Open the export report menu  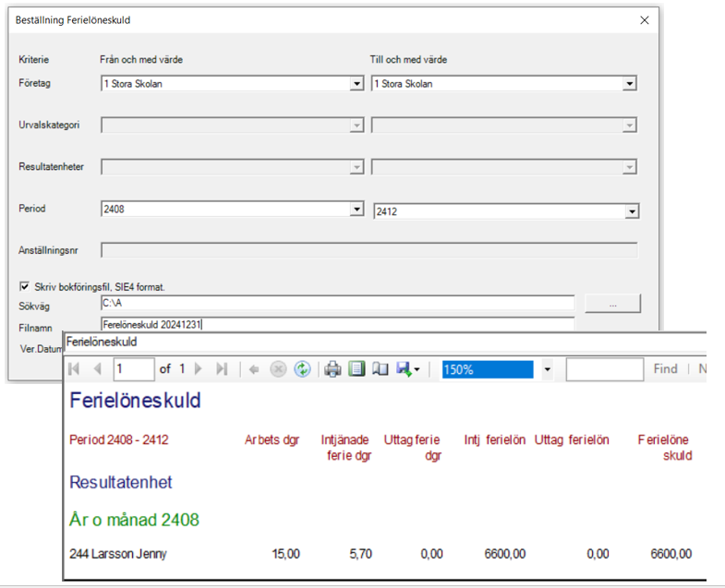408,369
